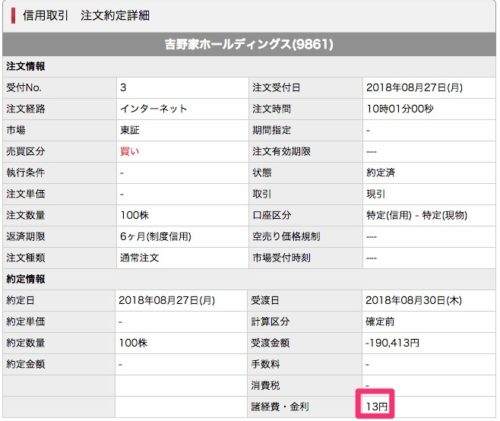The width and height of the screenshot is (500, 421).
Task: Select the 信用取引 注文約定詳細 title text
Action: pos(86,15)
